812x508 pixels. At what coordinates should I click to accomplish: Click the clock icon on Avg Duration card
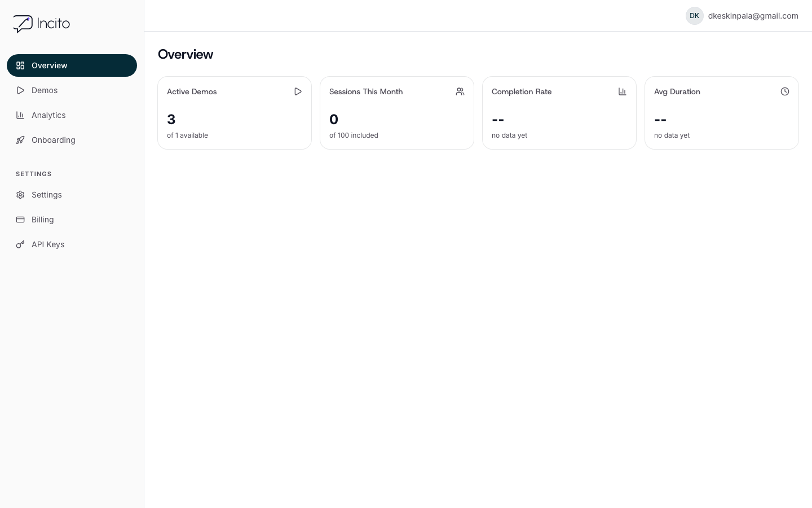(785, 91)
